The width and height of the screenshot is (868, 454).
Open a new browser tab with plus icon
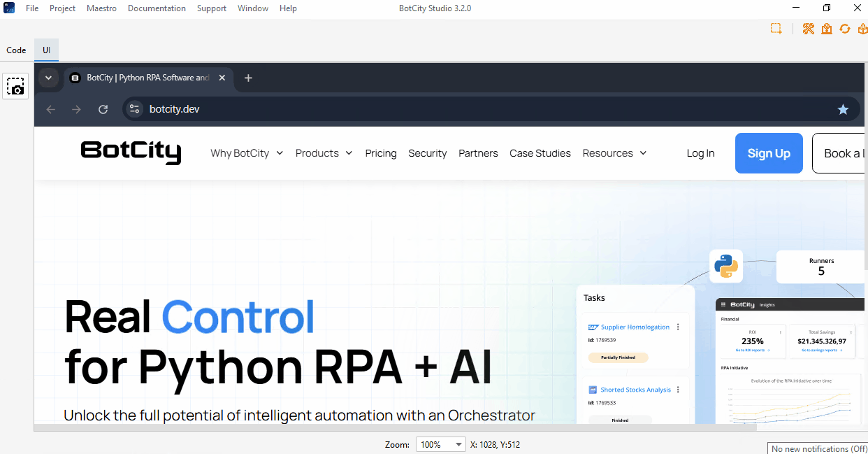coord(248,78)
